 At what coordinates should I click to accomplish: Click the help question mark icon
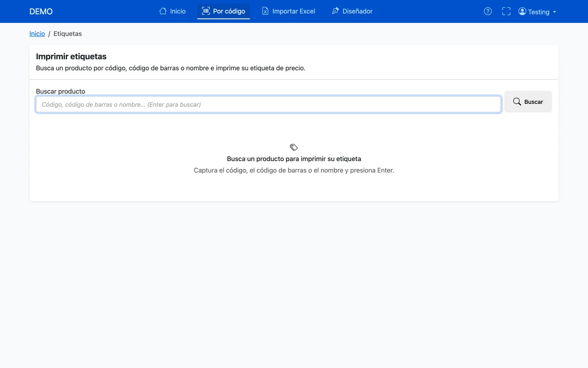pyautogui.click(x=488, y=11)
